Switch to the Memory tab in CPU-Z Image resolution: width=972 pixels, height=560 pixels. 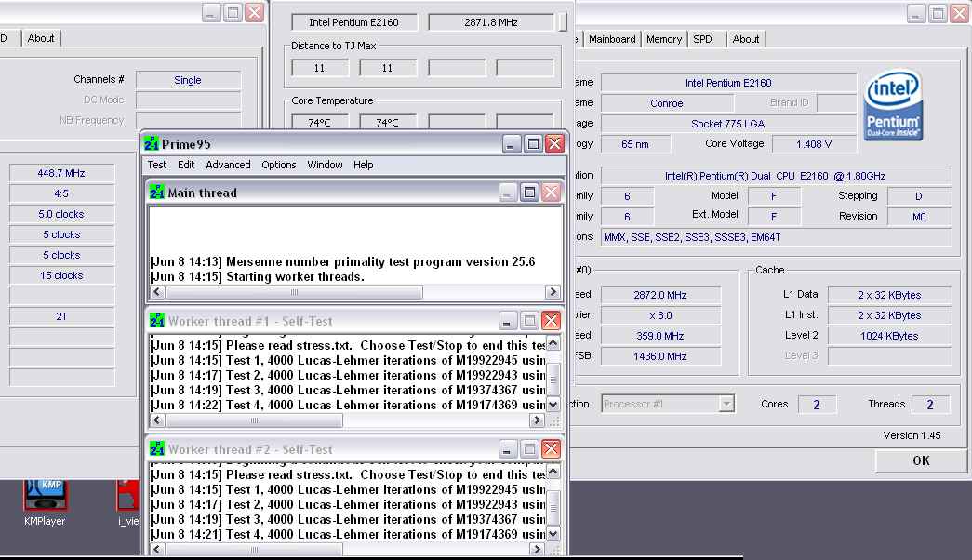[x=664, y=39]
